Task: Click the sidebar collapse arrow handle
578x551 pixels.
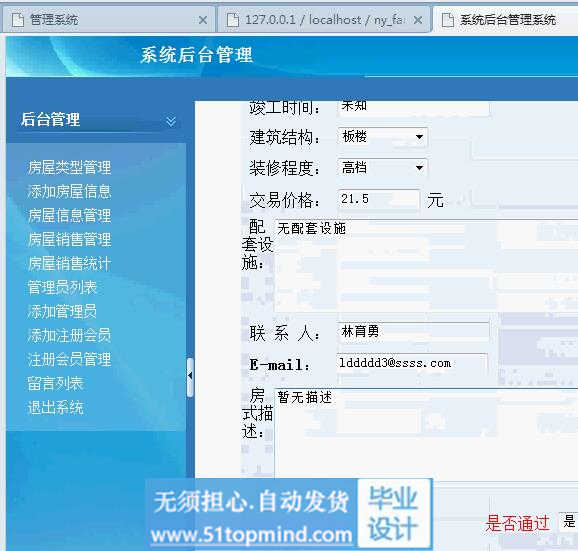Action: 190,376
